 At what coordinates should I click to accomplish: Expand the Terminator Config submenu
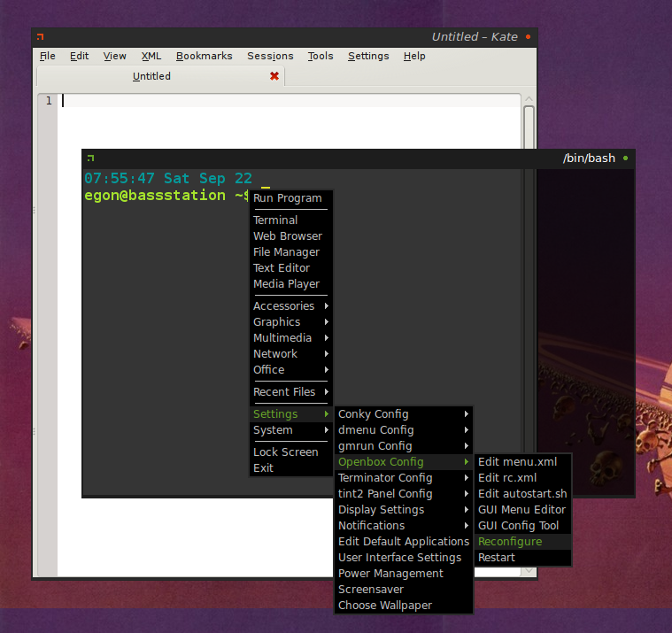pyautogui.click(x=403, y=477)
